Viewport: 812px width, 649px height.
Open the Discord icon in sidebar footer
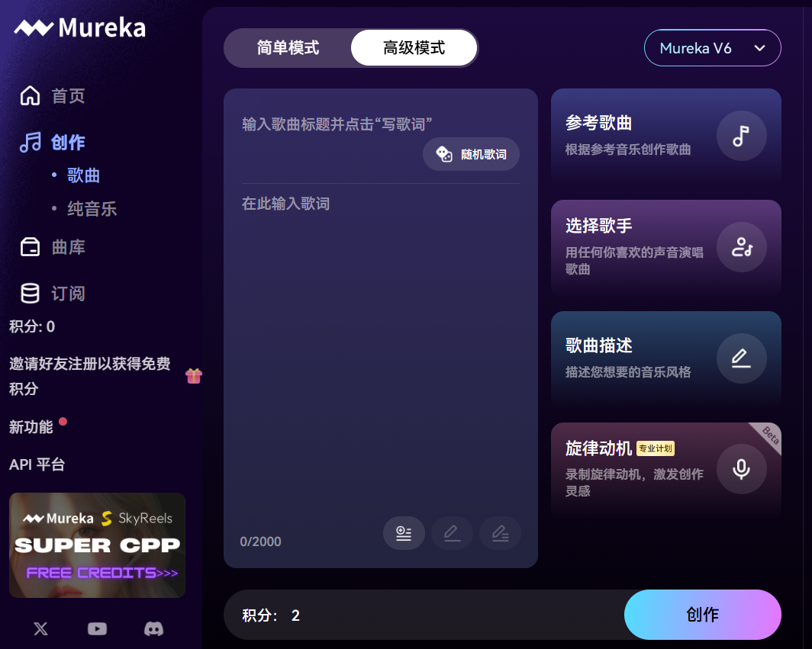pos(153,629)
